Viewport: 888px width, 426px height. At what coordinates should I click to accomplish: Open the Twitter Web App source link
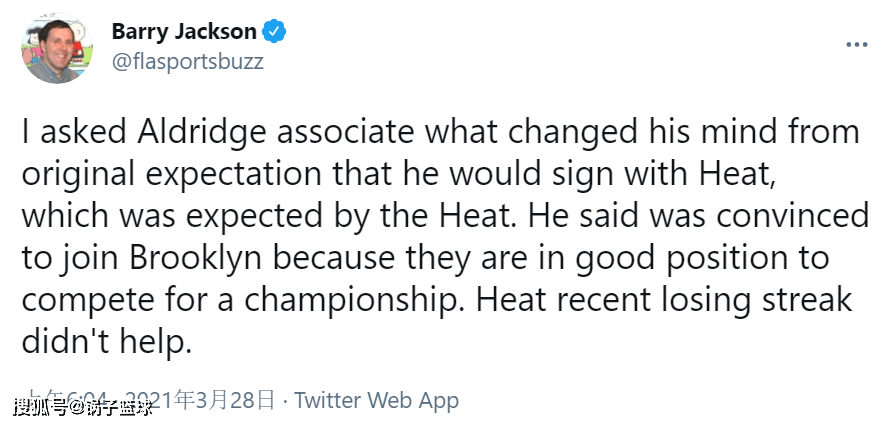pos(376,401)
